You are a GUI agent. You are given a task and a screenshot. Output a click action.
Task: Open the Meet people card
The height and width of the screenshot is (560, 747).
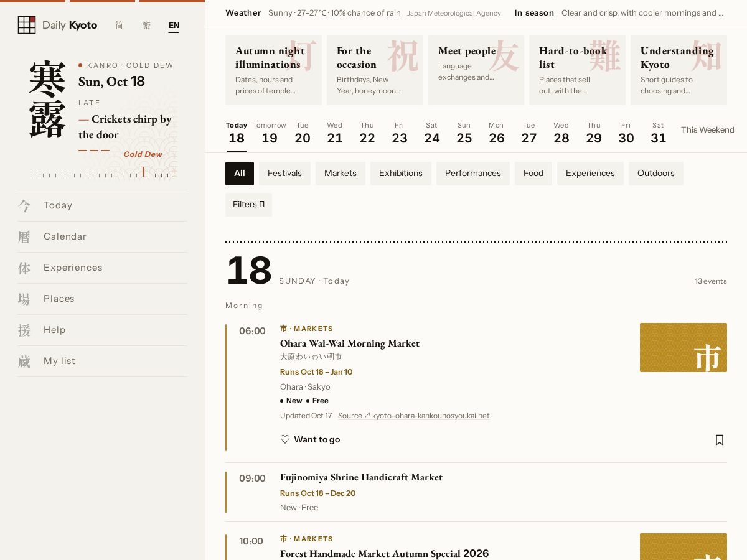click(x=476, y=70)
